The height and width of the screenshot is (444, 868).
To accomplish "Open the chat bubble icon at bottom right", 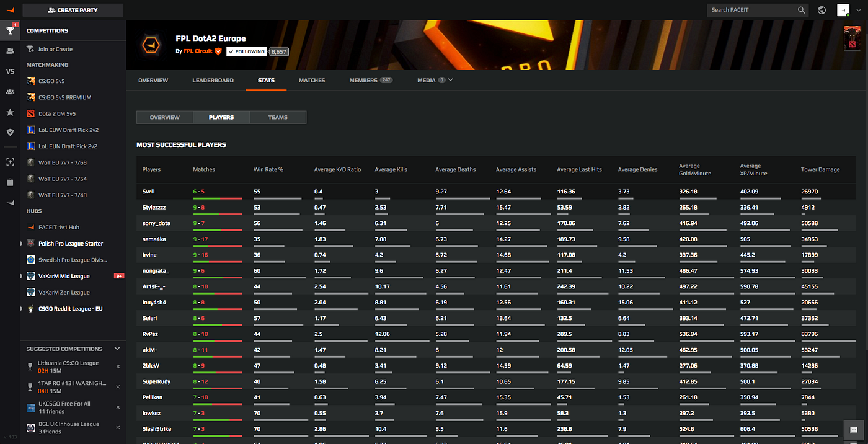I will point(854,429).
